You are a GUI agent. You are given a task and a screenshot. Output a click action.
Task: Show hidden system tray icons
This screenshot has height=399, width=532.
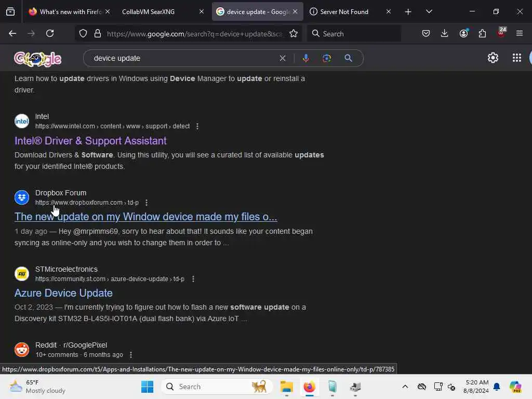[405, 387]
